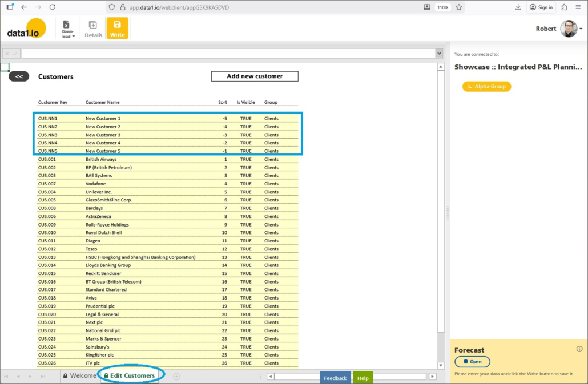Open the Download toolbar option
Viewport: 588px width, 384px height.
(x=67, y=29)
